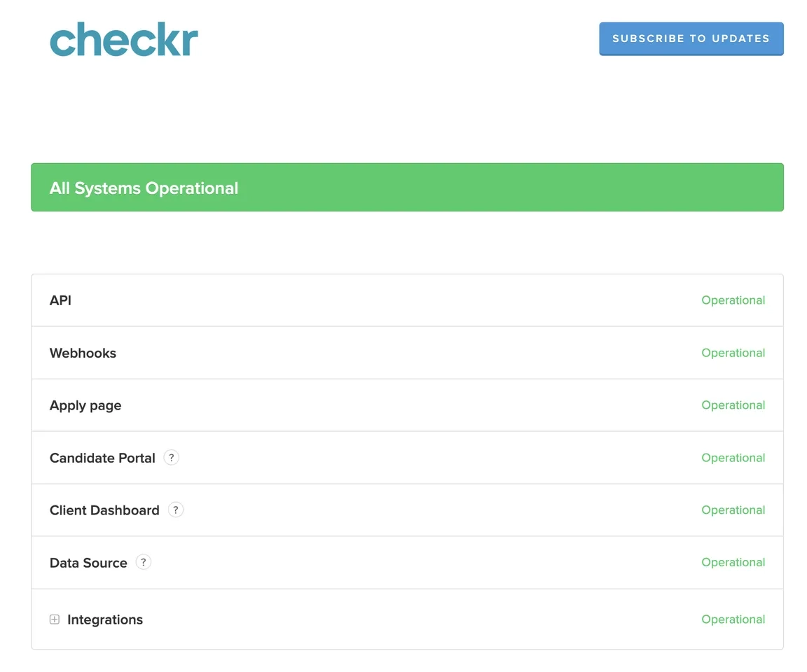The width and height of the screenshot is (807, 672).
Task: Open Client Dashboard help question mark
Action: 176,510
